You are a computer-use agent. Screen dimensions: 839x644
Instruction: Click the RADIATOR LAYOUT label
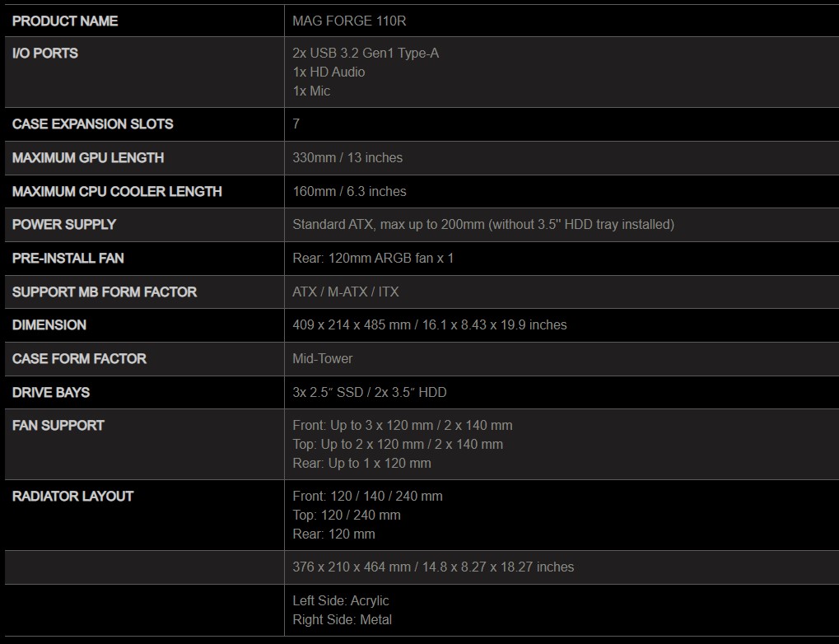(72, 496)
